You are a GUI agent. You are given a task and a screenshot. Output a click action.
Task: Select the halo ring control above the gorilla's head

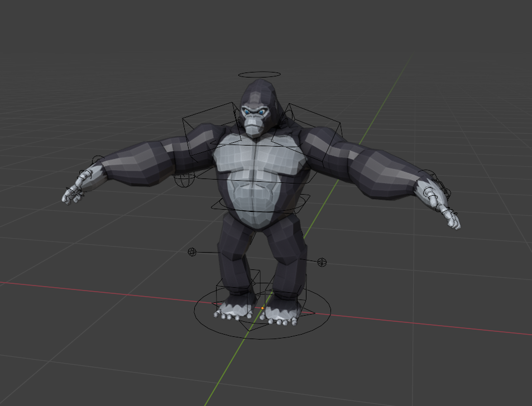(259, 74)
